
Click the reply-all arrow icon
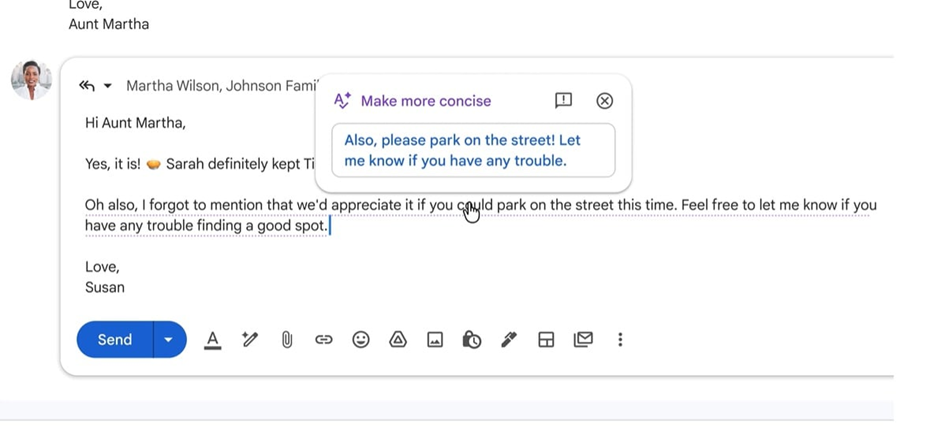pyautogui.click(x=87, y=86)
